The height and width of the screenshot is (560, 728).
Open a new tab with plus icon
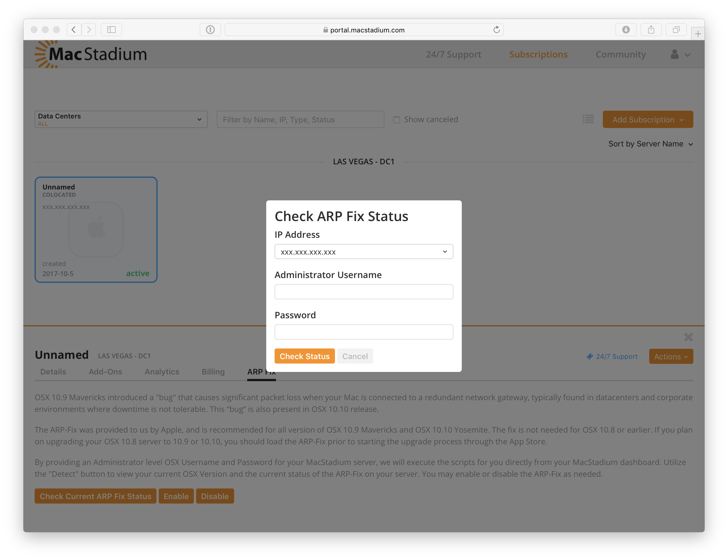pyautogui.click(x=698, y=34)
